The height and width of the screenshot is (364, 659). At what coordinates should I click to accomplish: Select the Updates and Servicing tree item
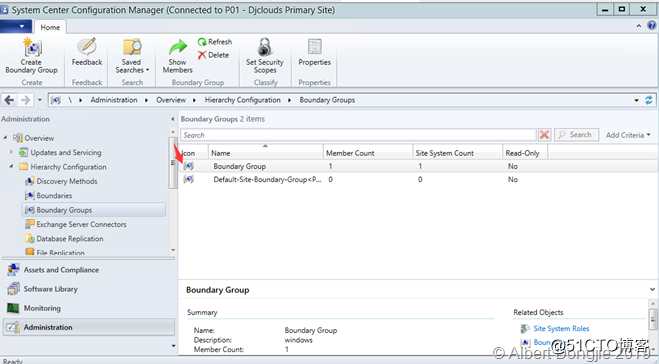coord(66,152)
